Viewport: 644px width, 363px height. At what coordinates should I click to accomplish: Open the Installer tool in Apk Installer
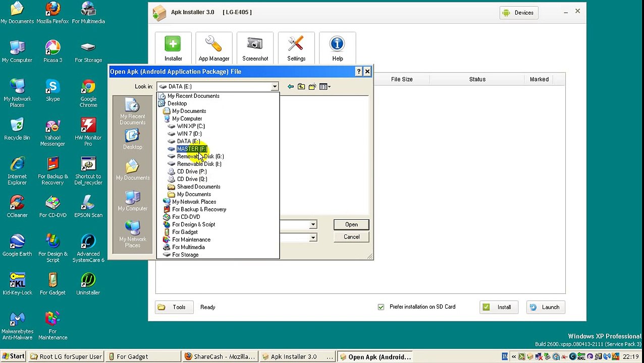pyautogui.click(x=173, y=48)
